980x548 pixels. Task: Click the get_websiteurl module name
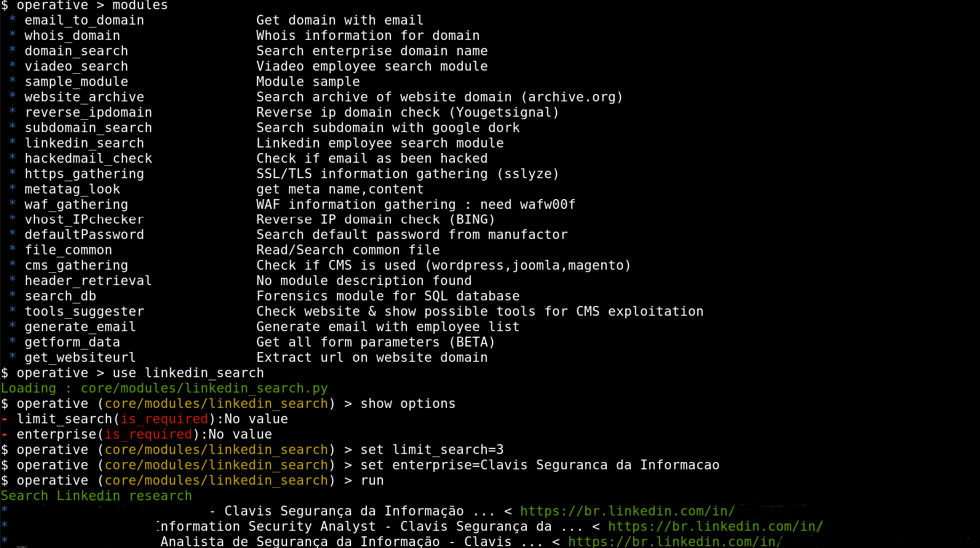pos(80,358)
